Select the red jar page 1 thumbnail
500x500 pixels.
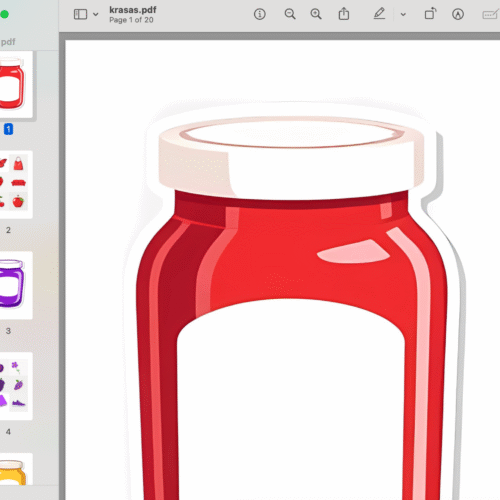coord(15,84)
